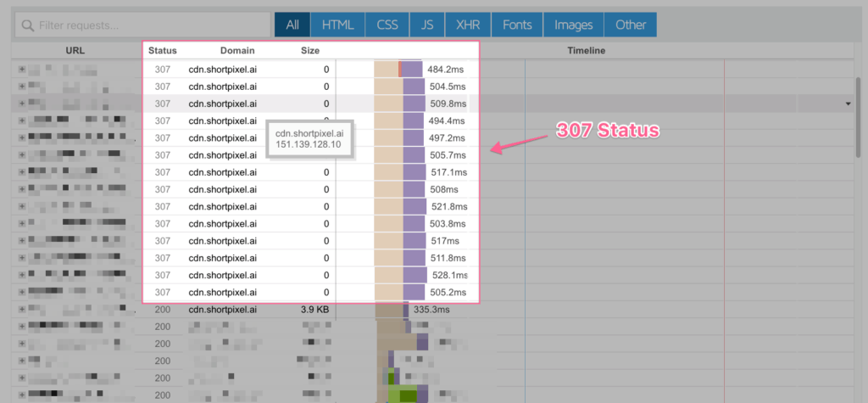This screenshot has height=403, width=868.
Task: Expand the request row timed 528.1ms
Action: point(22,275)
